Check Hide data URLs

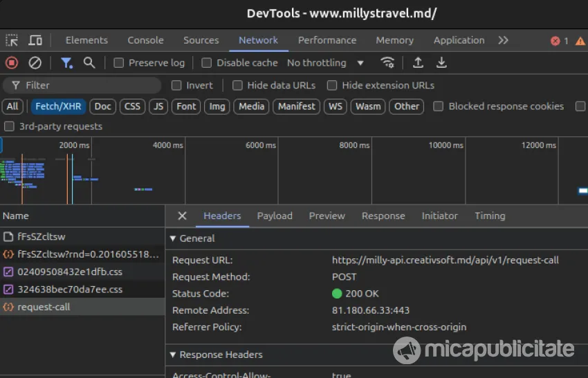click(x=237, y=86)
